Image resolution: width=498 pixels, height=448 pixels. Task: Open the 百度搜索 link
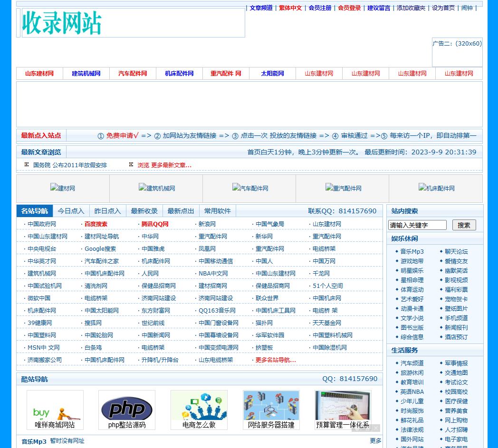pos(96,224)
